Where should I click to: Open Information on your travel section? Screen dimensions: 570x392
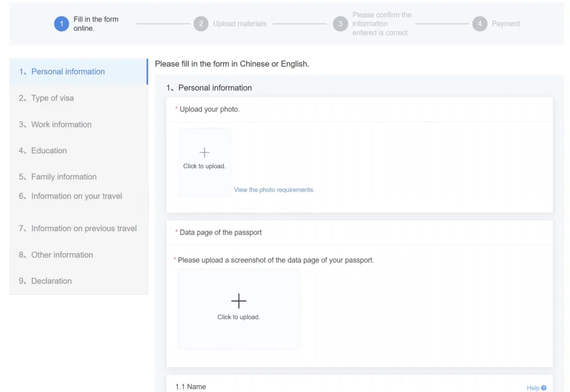pos(76,197)
